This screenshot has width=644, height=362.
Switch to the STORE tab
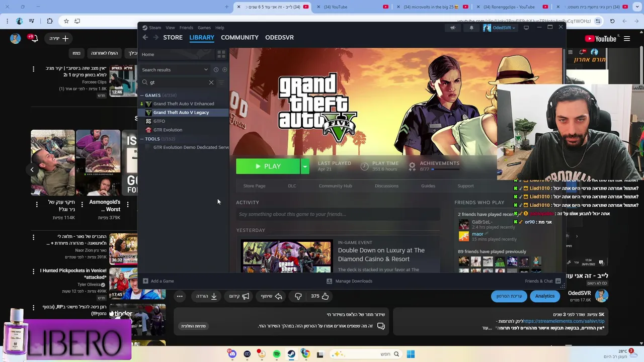pyautogui.click(x=173, y=37)
